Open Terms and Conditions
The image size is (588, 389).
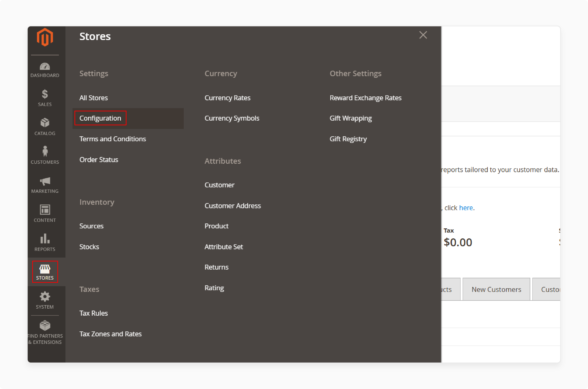[x=113, y=139]
